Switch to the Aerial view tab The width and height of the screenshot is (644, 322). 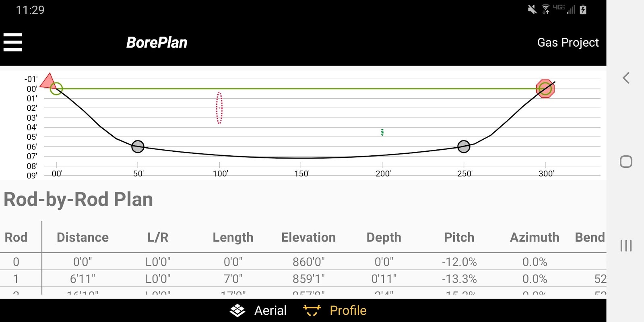tap(259, 310)
